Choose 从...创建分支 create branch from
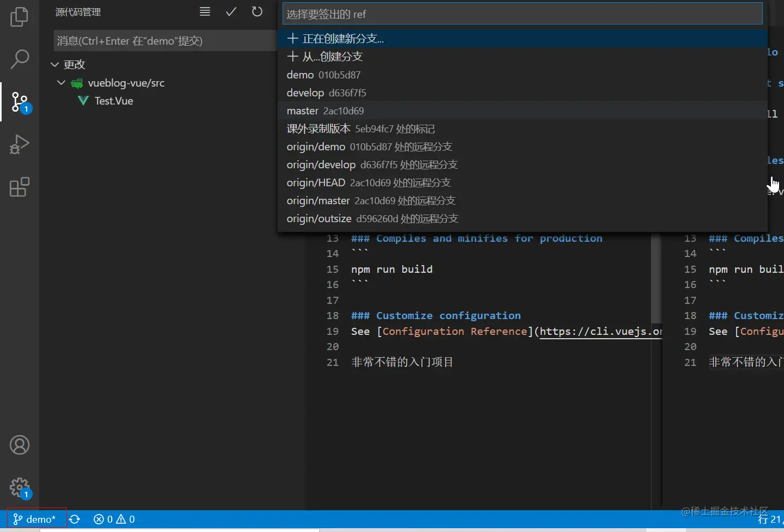The width and height of the screenshot is (784, 532). click(522, 57)
